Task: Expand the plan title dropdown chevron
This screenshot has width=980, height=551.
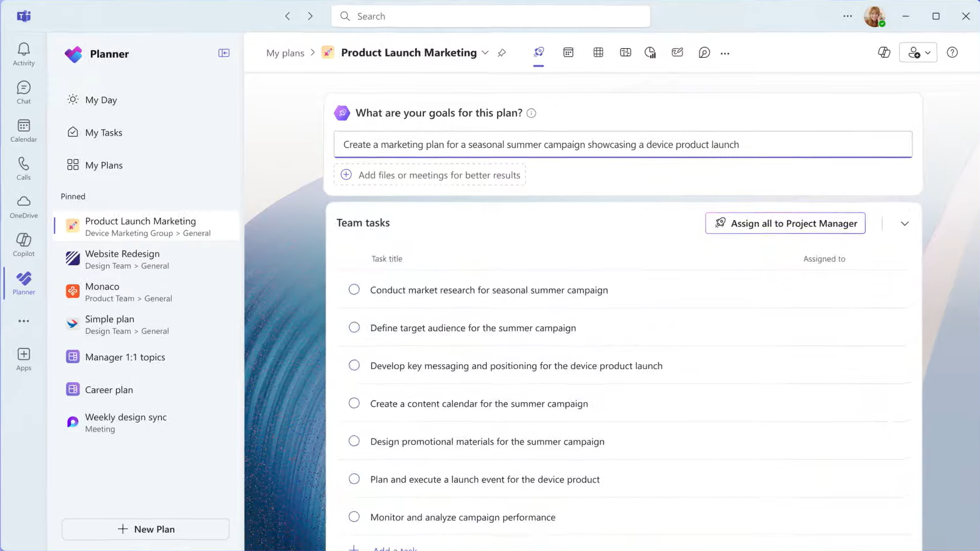Action: point(485,53)
